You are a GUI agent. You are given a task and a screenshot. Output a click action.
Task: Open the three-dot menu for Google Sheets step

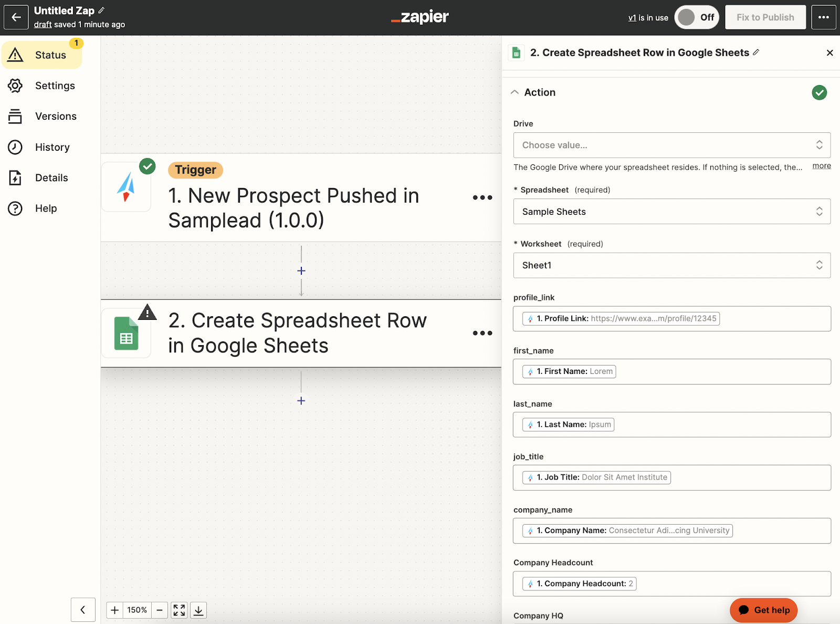(x=482, y=333)
